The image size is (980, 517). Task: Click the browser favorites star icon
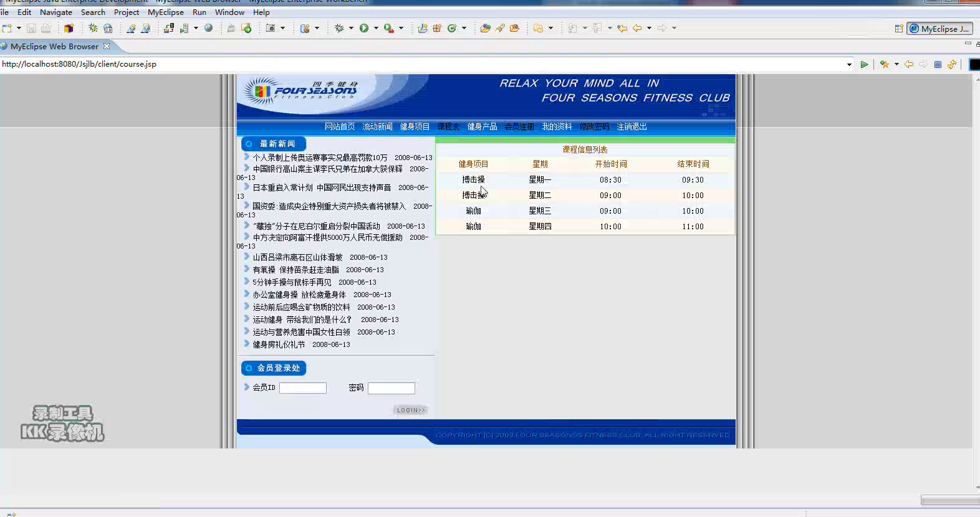(x=885, y=64)
